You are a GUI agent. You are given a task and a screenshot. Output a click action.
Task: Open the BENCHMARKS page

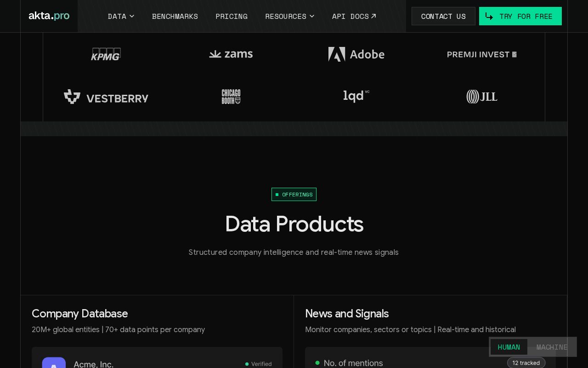click(x=175, y=16)
